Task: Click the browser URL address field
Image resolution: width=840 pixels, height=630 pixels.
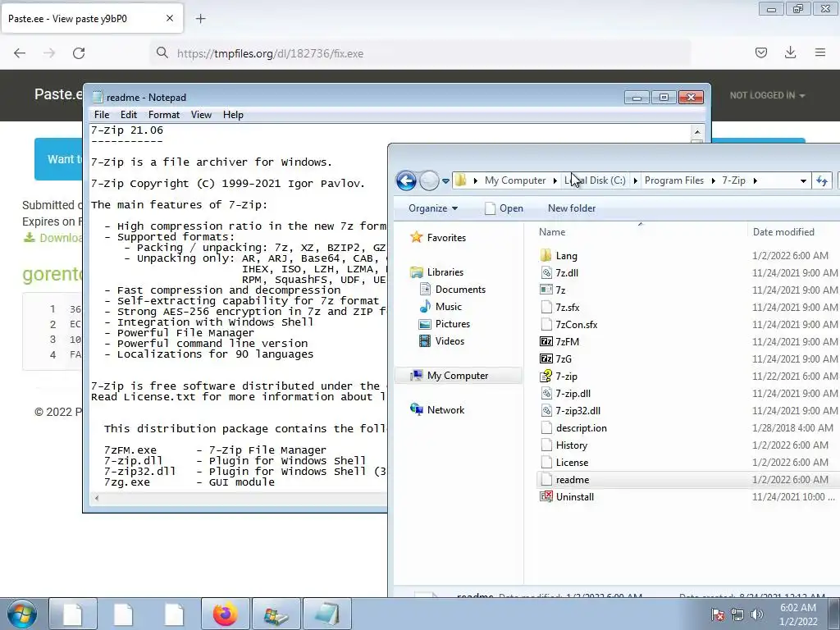Action: [421, 53]
